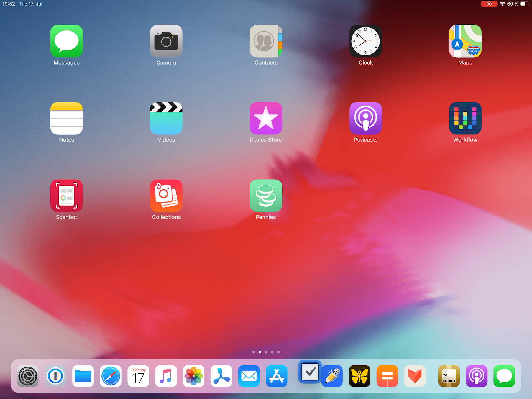Launch the Workflow app
532x399 pixels.
pyautogui.click(x=465, y=118)
